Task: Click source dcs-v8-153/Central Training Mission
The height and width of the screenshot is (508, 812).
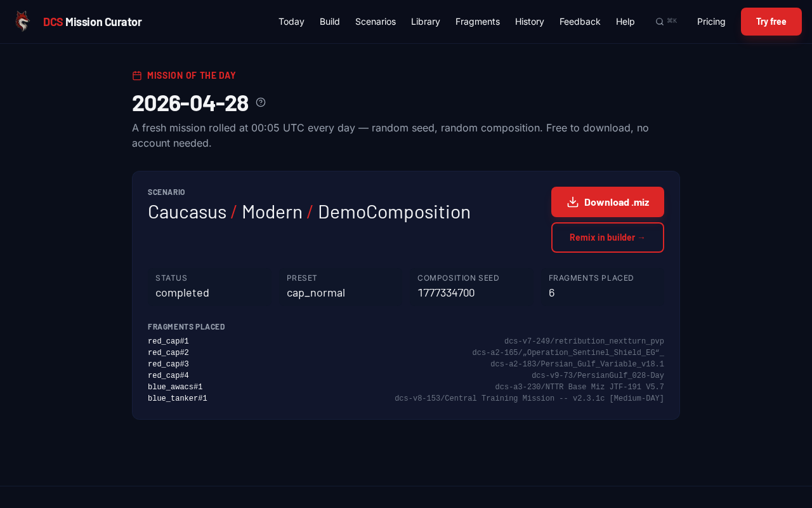Action: click(530, 399)
